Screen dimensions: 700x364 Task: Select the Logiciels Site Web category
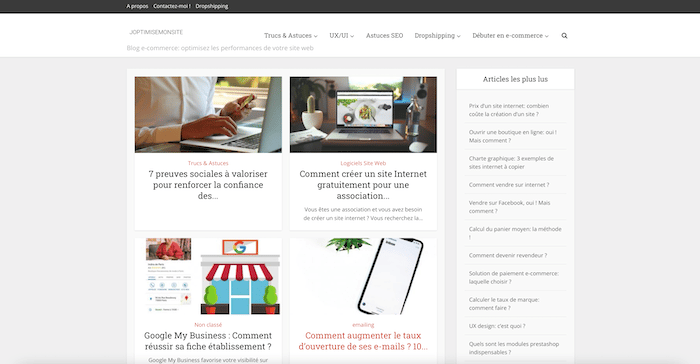[x=363, y=163]
